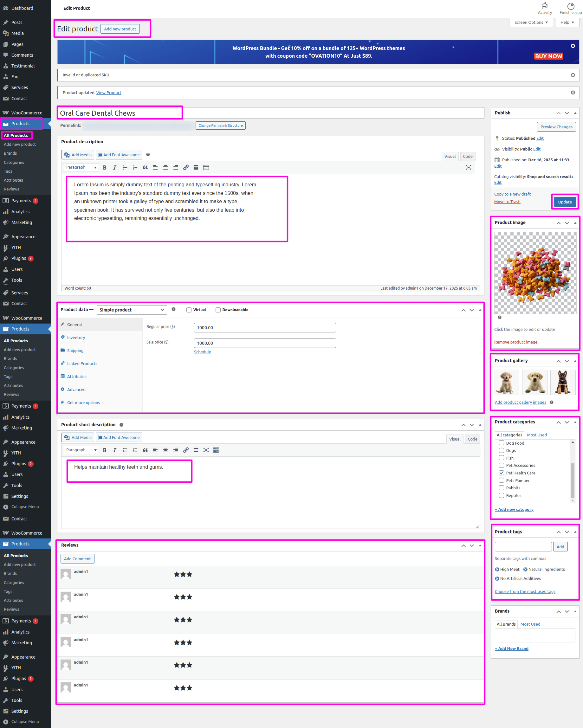Image resolution: width=583 pixels, height=728 pixels.
Task: Switch to Inventory tab in Product data
Action: tap(76, 338)
